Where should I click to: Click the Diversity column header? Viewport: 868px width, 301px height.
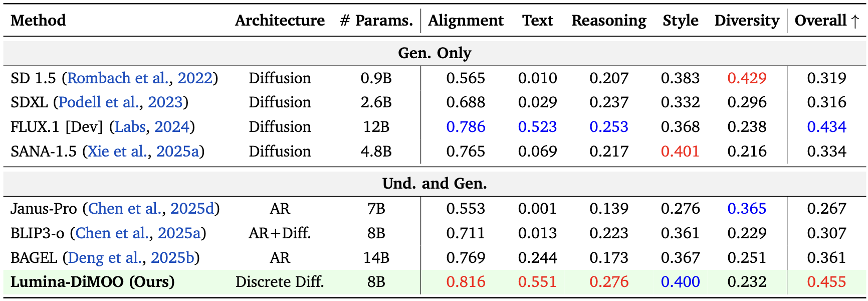[x=747, y=21]
